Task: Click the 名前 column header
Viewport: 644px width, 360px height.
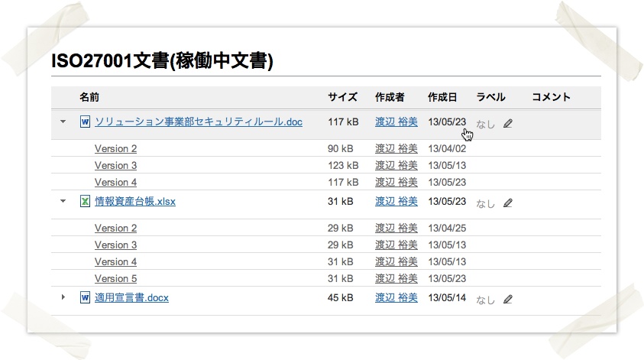Action: 89,97
